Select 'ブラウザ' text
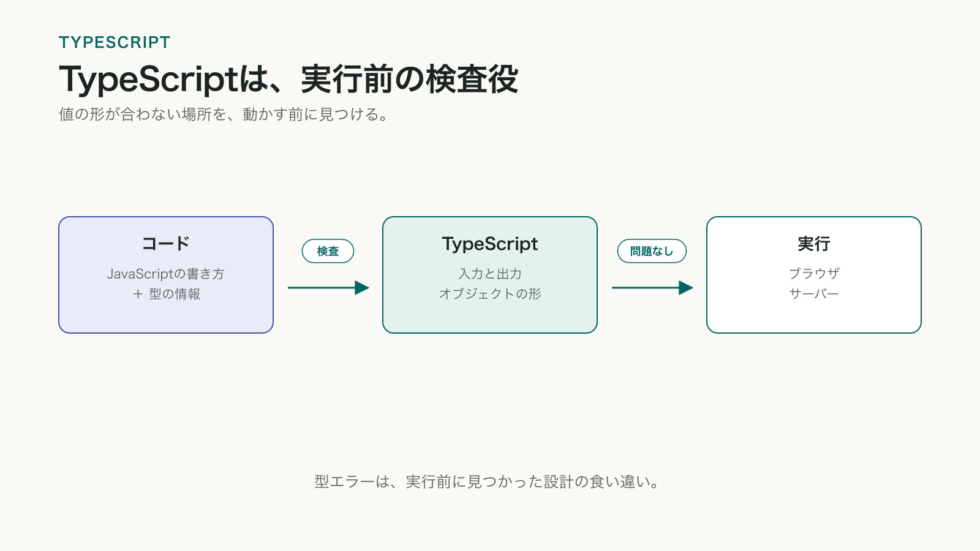This screenshot has height=551, width=980. click(x=814, y=274)
